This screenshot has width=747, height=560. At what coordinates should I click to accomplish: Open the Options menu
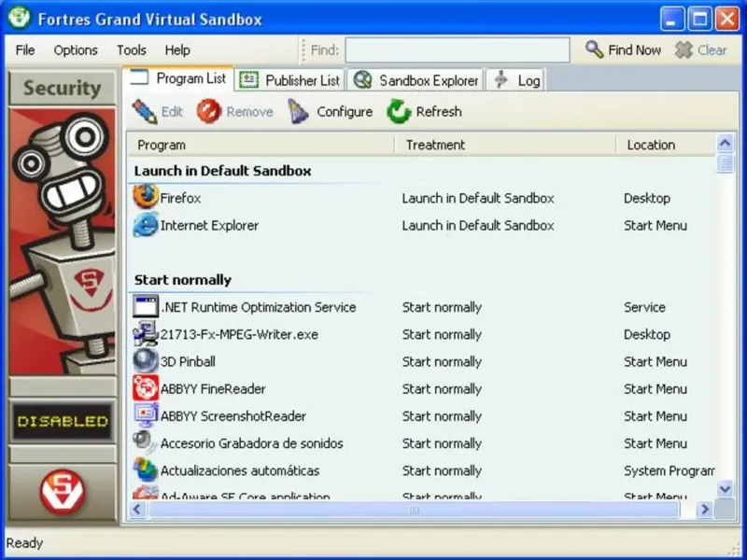(x=76, y=50)
